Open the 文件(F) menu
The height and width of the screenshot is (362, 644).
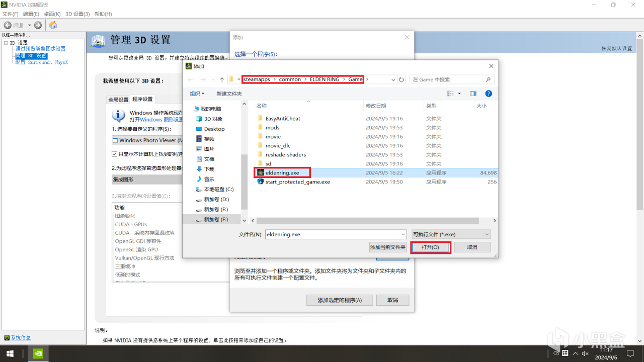click(10, 14)
